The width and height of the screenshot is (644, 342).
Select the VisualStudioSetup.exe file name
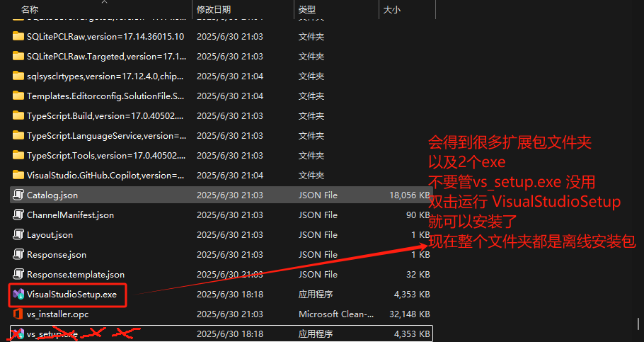click(x=72, y=295)
